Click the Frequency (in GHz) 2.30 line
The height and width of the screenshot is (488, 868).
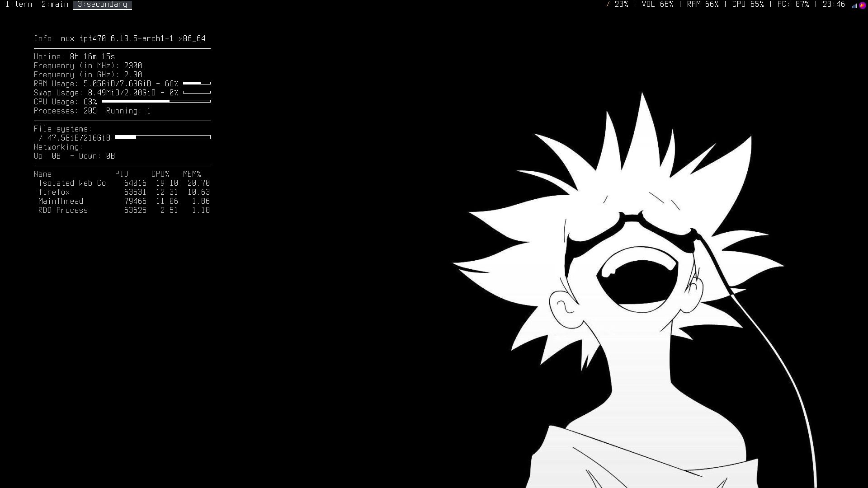pyautogui.click(x=88, y=75)
